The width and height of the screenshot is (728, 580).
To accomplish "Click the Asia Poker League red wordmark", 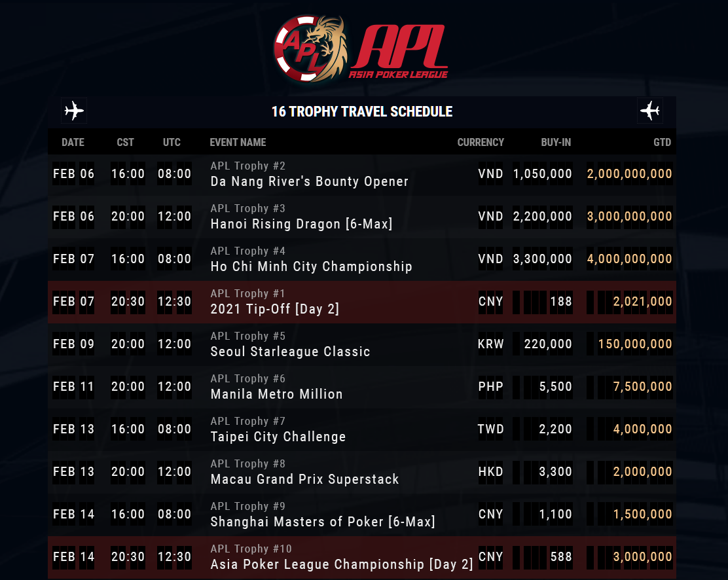I will [399, 52].
